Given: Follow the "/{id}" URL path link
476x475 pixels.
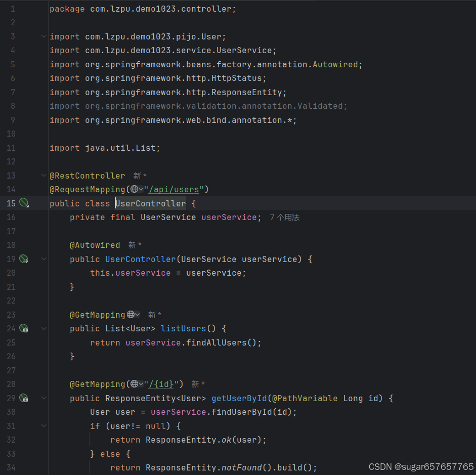Looking at the screenshot, I should pos(161,384).
